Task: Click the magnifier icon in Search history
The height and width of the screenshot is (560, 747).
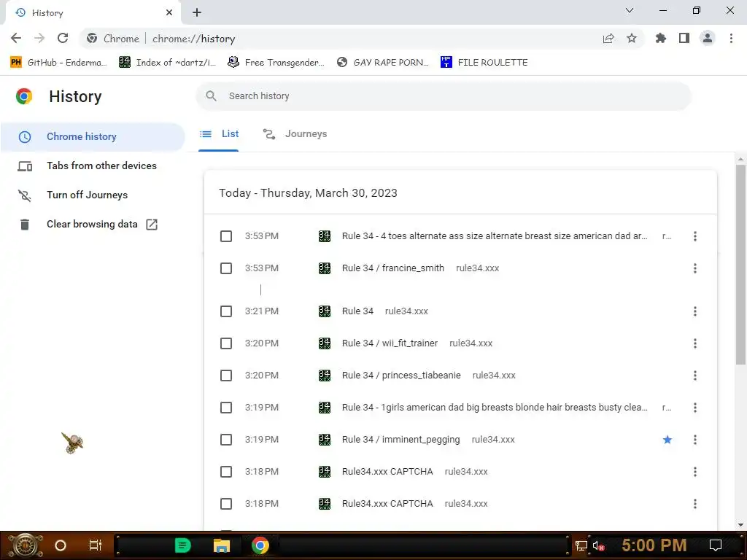Action: tap(211, 96)
